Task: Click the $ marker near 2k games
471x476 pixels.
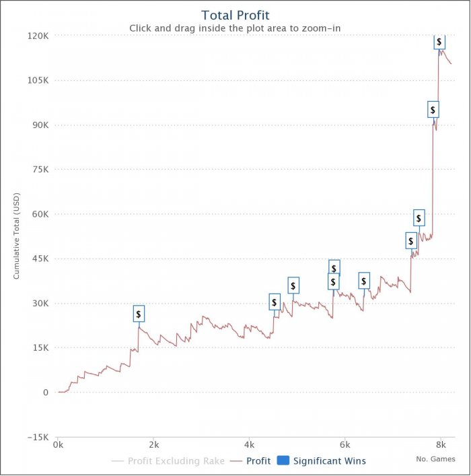Action: click(139, 314)
